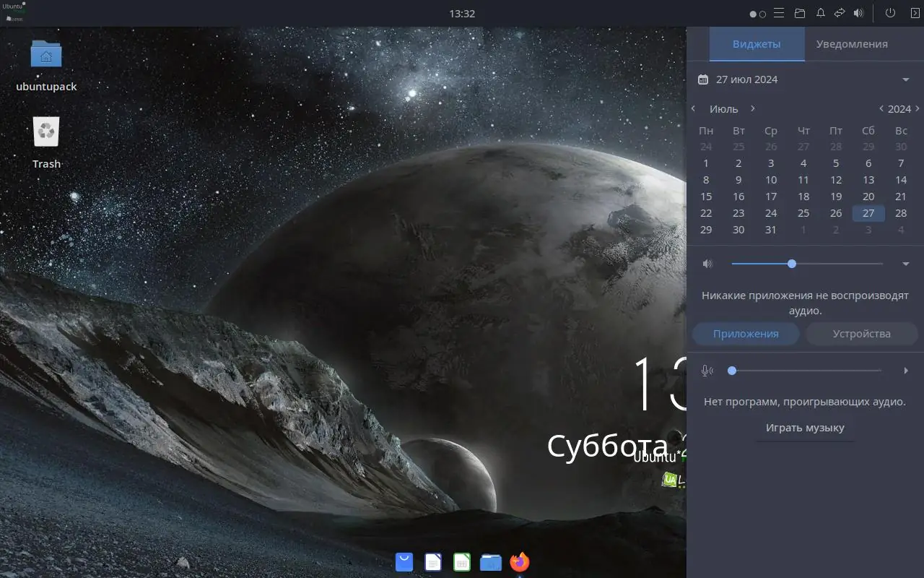This screenshot has height=578, width=924.
Task: Select date 5 in the calendar
Action: (x=836, y=163)
